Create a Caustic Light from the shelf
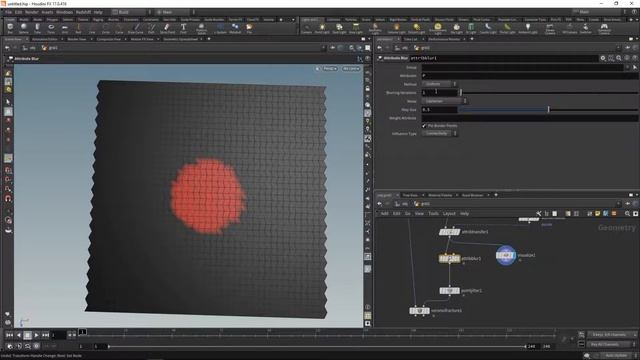 click(x=488, y=29)
